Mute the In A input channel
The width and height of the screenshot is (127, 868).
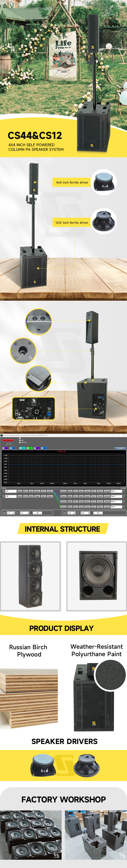[x=19, y=491]
